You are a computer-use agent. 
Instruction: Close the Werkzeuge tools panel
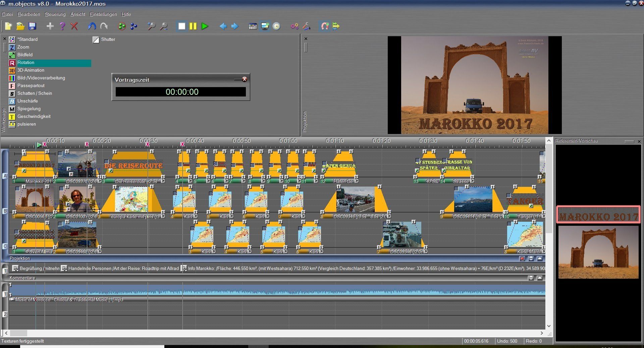pos(5,39)
